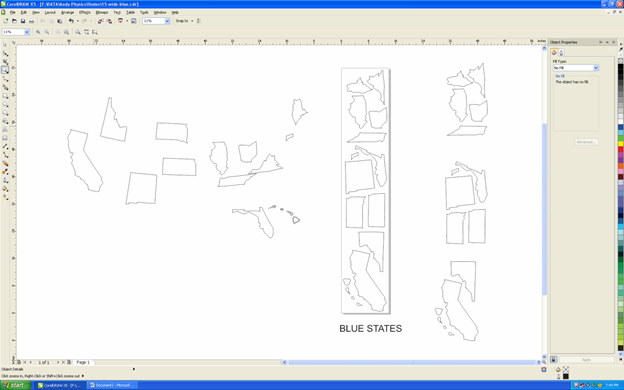Select the highlighted Zoom tool in toolbox

[x=5, y=70]
